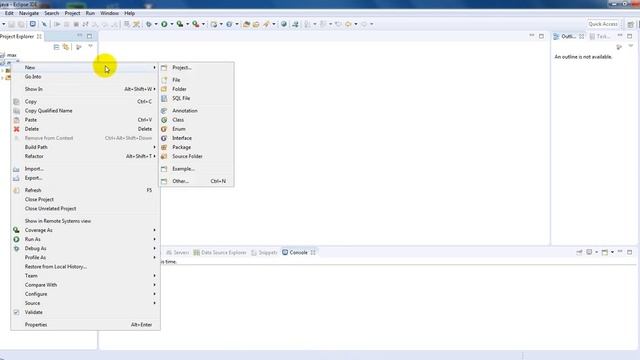Screen dimensions: 640x360
Task: Select Close Project
Action: 85,200
